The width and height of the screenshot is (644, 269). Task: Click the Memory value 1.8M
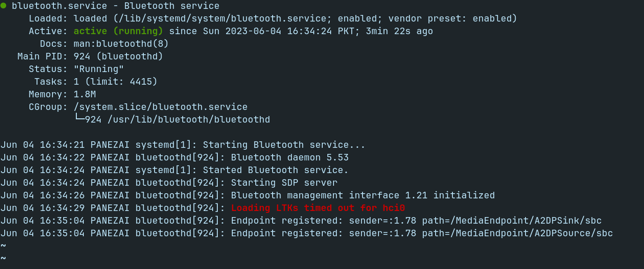tap(85, 95)
